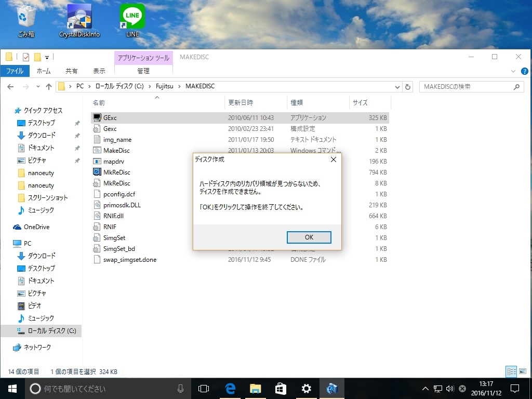The height and width of the screenshot is (399, 532).
Task: Select the MkReDisc 794 KB application file
Action: coord(142,172)
